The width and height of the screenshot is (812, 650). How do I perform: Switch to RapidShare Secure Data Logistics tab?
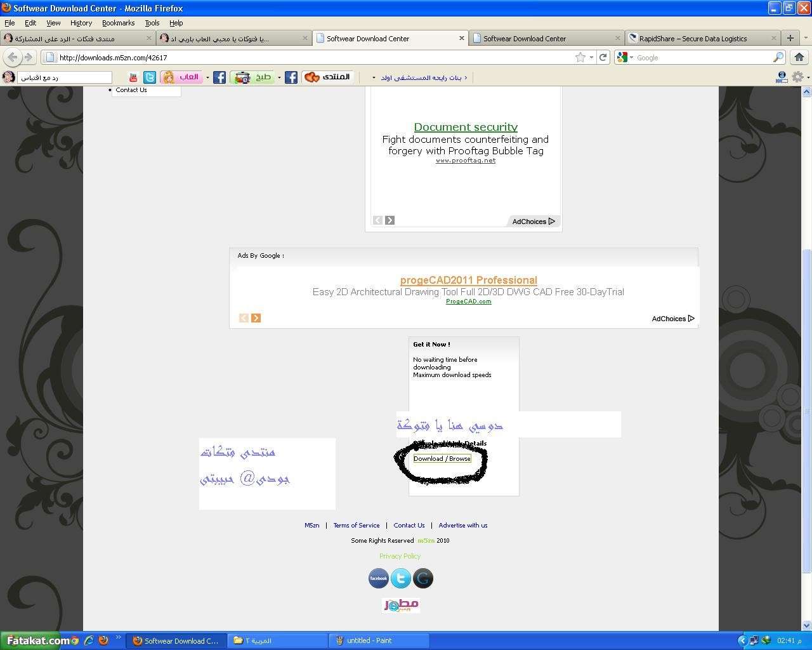pyautogui.click(x=703, y=38)
